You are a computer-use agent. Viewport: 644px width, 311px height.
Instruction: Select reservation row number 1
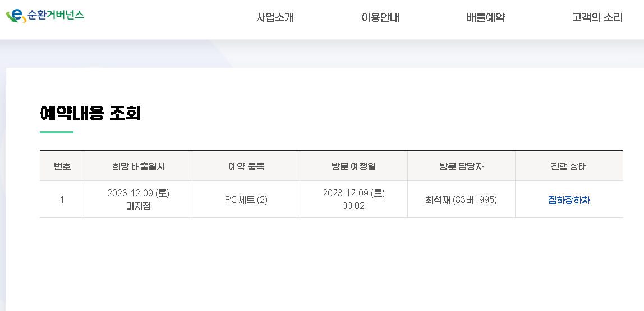(x=62, y=199)
